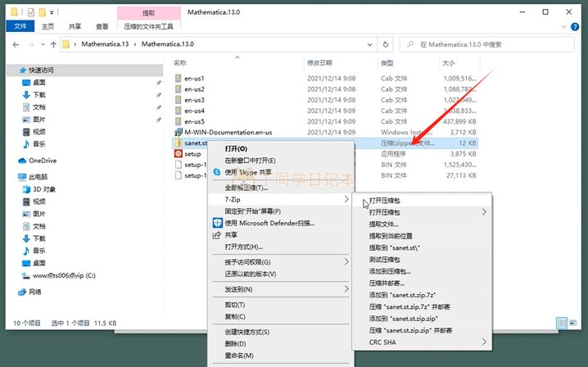The height and width of the screenshot is (367, 588).
Task: Expand the 发送到(N) submenu
Action: [x=346, y=289]
